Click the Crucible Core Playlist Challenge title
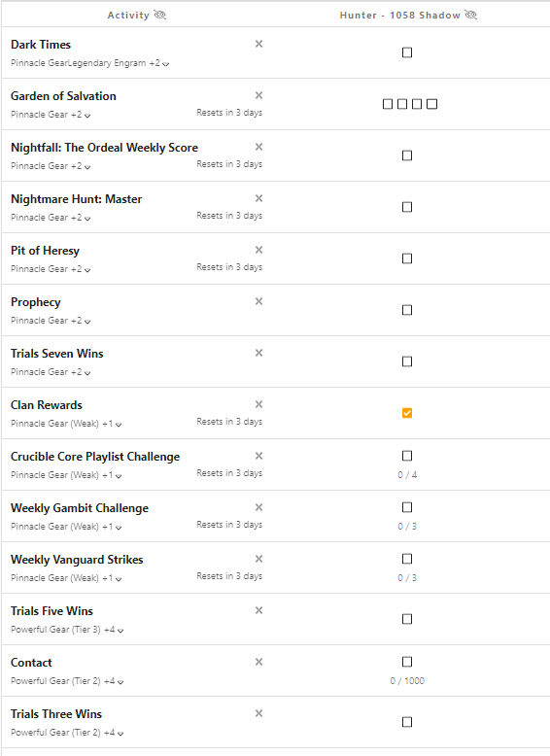The height and width of the screenshot is (756, 550). pos(95,457)
